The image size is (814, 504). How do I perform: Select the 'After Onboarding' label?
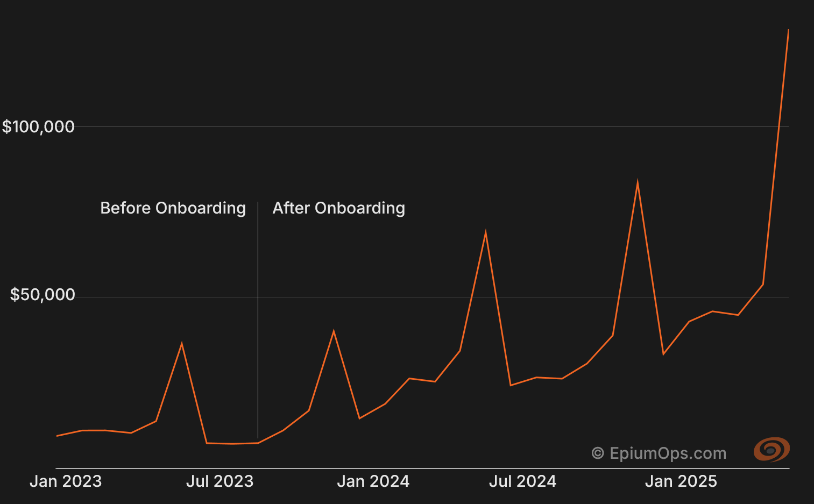338,208
